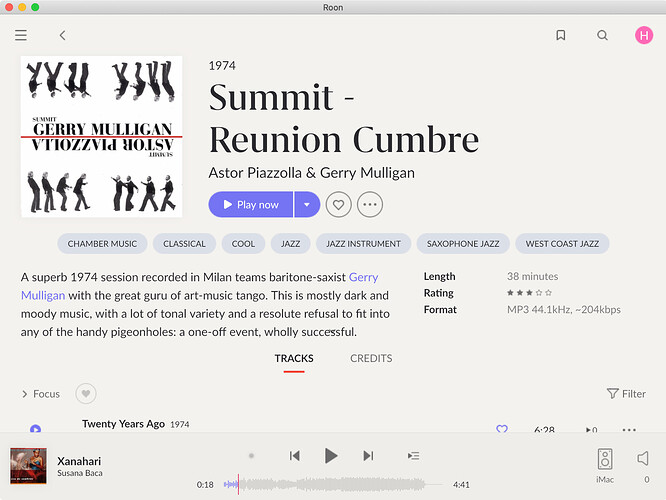Skip to the previous track

click(x=295, y=456)
